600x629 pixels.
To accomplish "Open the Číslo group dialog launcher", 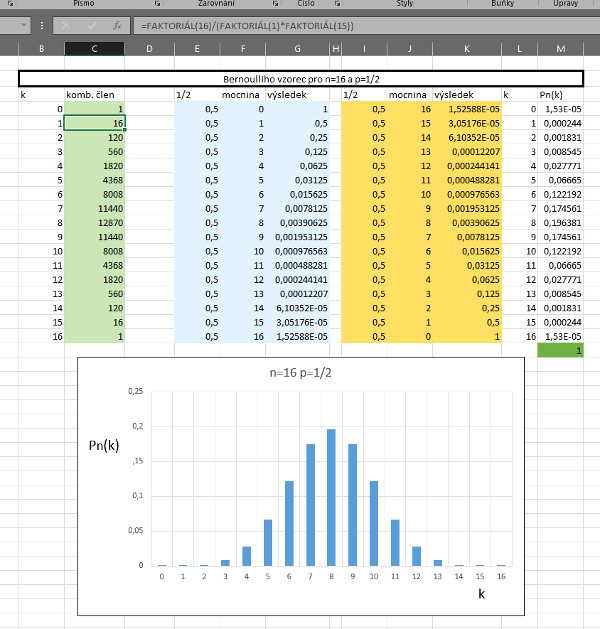I will 337,4.
